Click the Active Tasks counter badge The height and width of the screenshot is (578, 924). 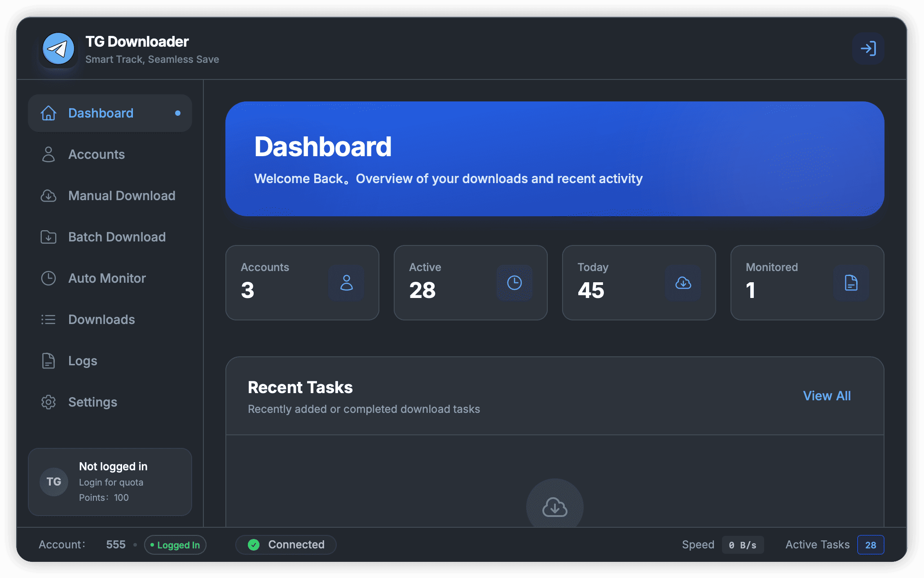tap(871, 545)
